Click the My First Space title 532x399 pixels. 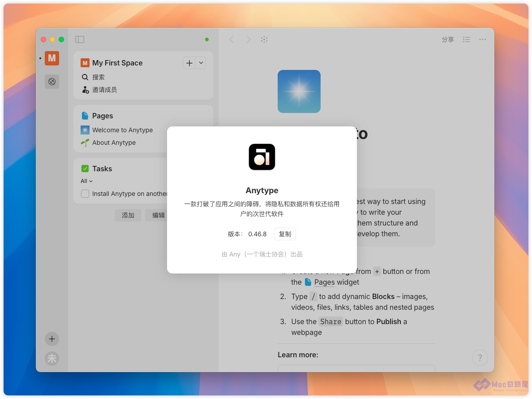(117, 63)
